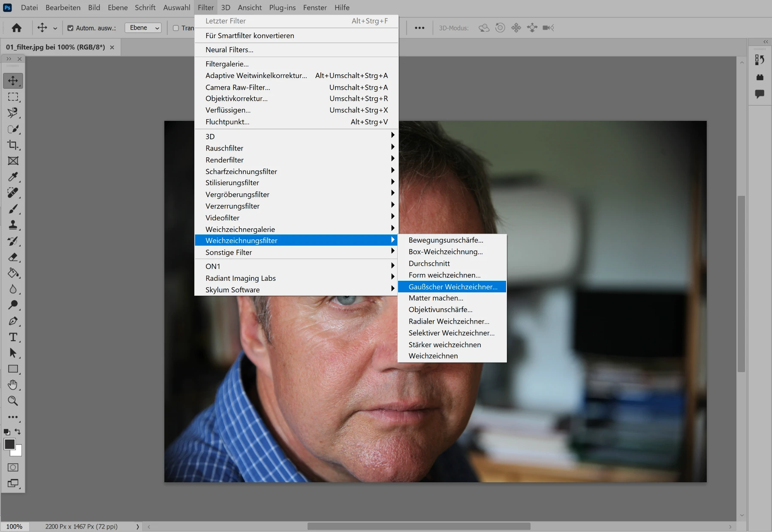
Task: Toggle the Autom. ausw. checkbox
Action: point(70,28)
